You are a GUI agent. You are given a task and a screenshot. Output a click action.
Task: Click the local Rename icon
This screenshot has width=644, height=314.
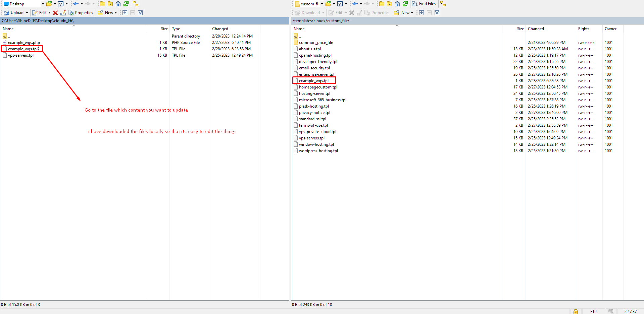[x=63, y=13]
